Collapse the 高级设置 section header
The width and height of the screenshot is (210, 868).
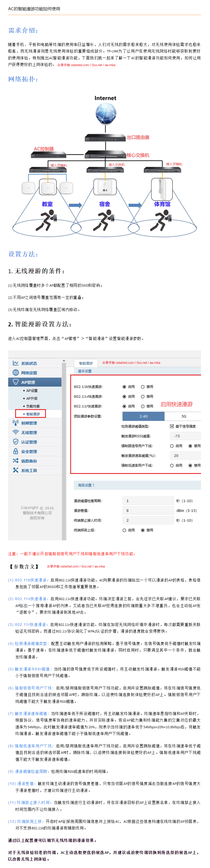pyautogui.click(x=137, y=485)
